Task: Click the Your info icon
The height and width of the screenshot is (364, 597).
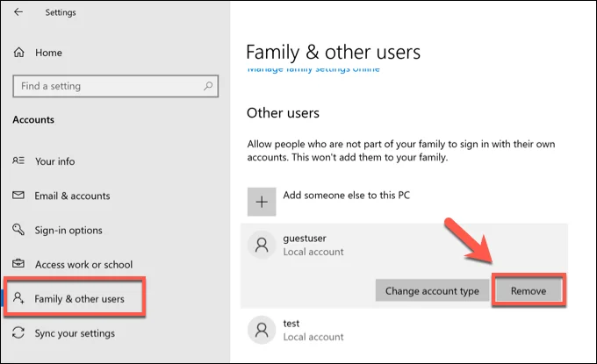Action: (18, 161)
